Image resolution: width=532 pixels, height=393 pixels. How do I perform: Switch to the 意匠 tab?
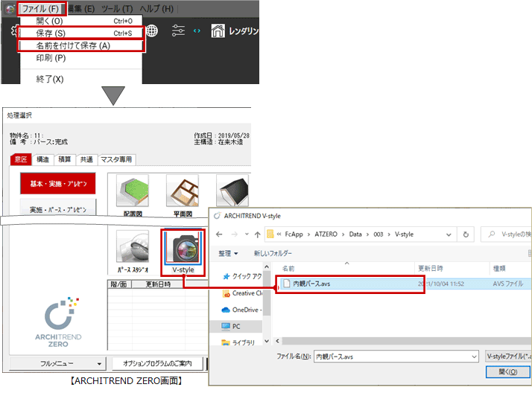[x=21, y=159]
